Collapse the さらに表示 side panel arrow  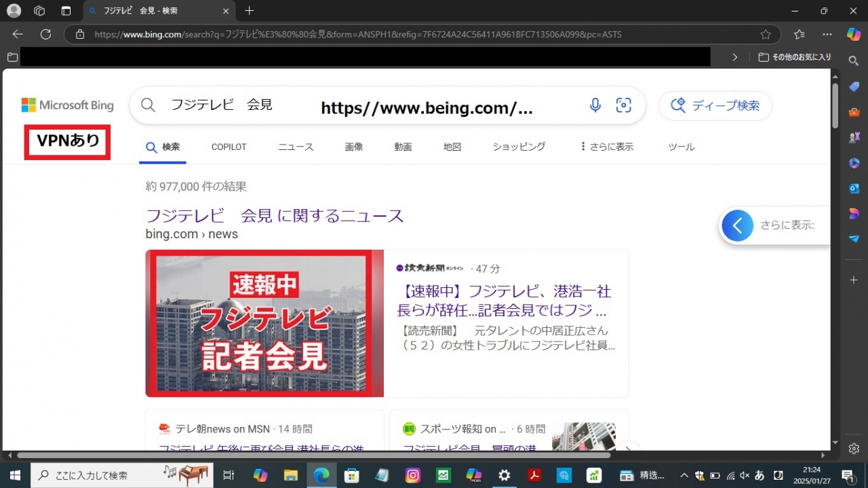click(738, 225)
